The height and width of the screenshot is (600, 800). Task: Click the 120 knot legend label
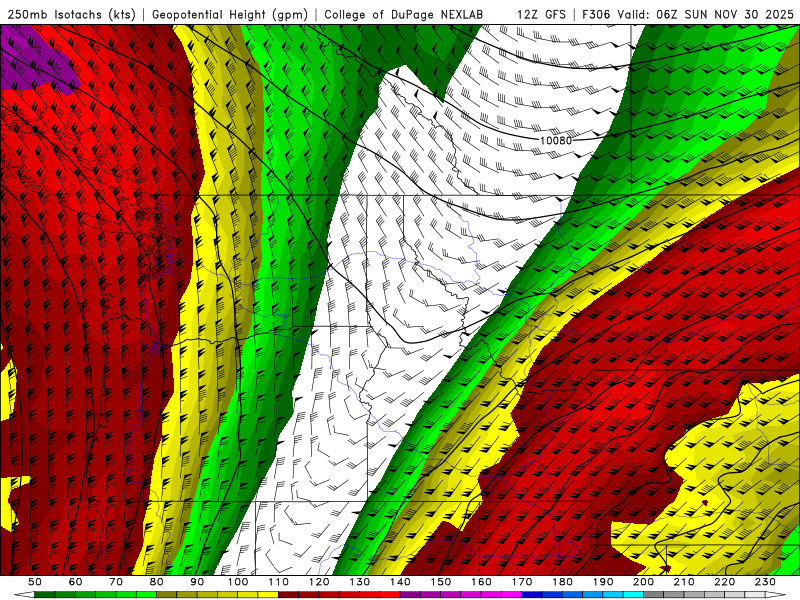click(319, 582)
